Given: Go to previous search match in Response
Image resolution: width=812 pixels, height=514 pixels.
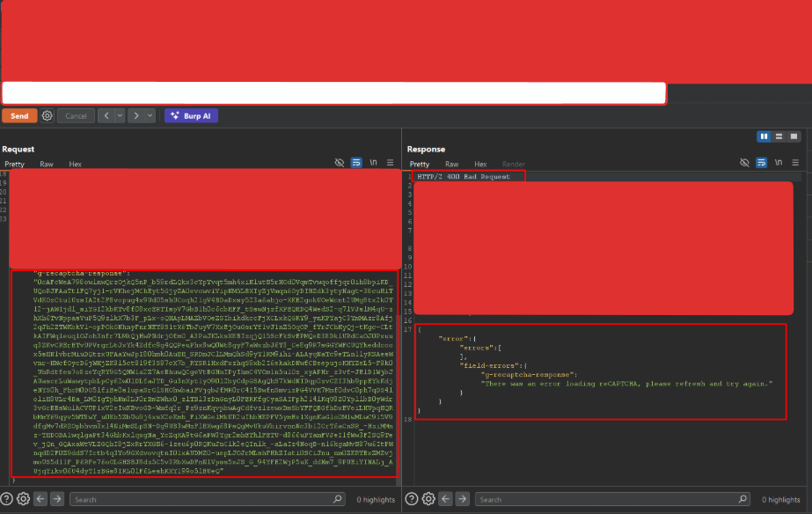Looking at the screenshot, I should [445, 499].
